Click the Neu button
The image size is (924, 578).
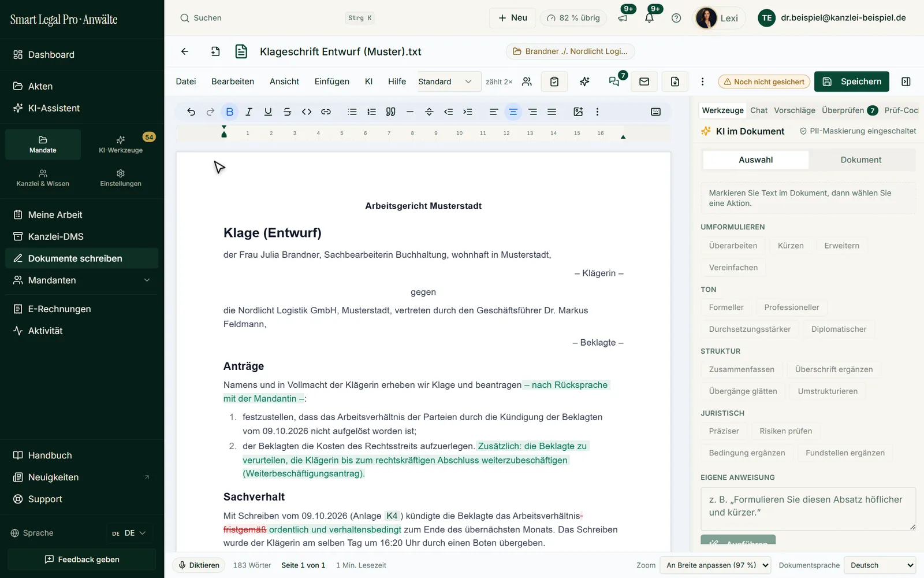coord(512,18)
